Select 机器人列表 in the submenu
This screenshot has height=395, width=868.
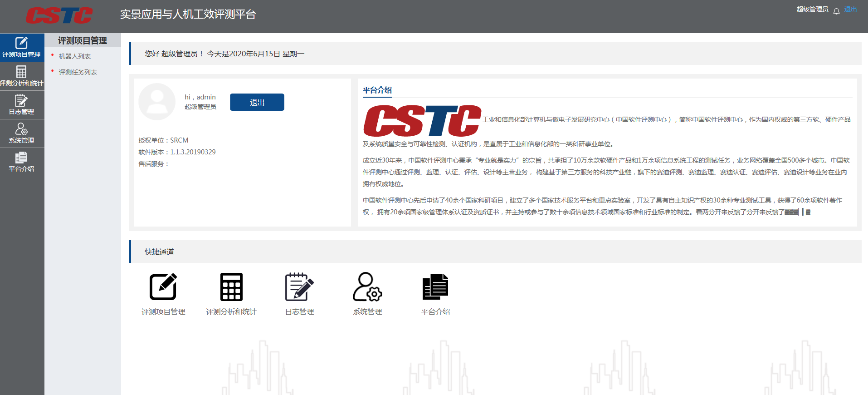coord(75,56)
